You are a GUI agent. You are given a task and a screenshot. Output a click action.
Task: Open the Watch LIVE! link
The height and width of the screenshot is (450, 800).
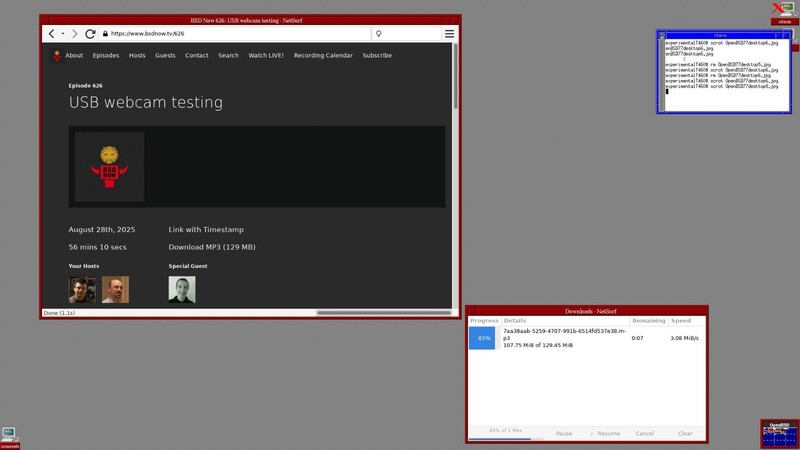(266, 55)
